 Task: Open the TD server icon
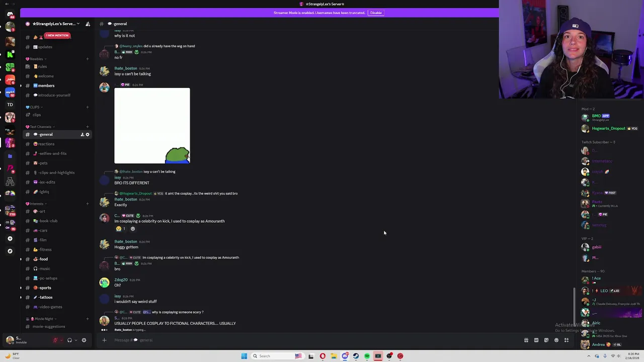coord(10,105)
